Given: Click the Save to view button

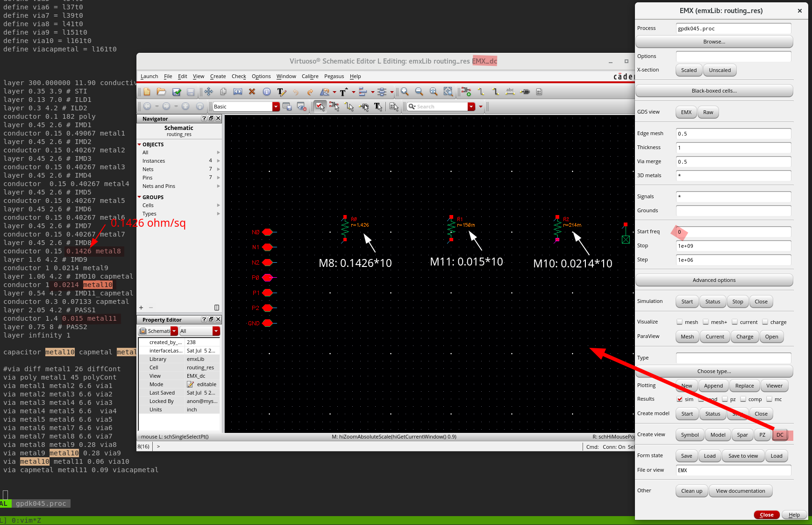Looking at the screenshot, I should click(x=743, y=456).
